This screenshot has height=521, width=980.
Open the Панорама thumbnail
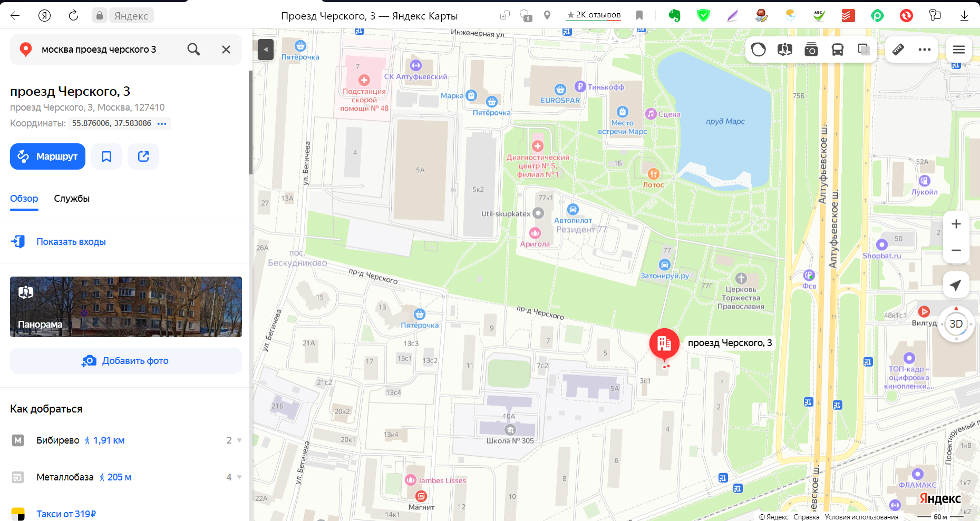coord(126,307)
